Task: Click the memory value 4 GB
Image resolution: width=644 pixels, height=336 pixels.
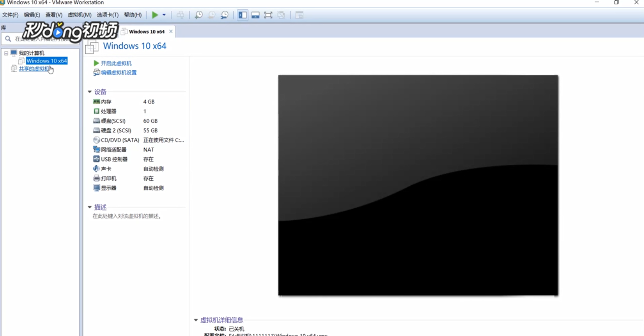Action: point(149,102)
